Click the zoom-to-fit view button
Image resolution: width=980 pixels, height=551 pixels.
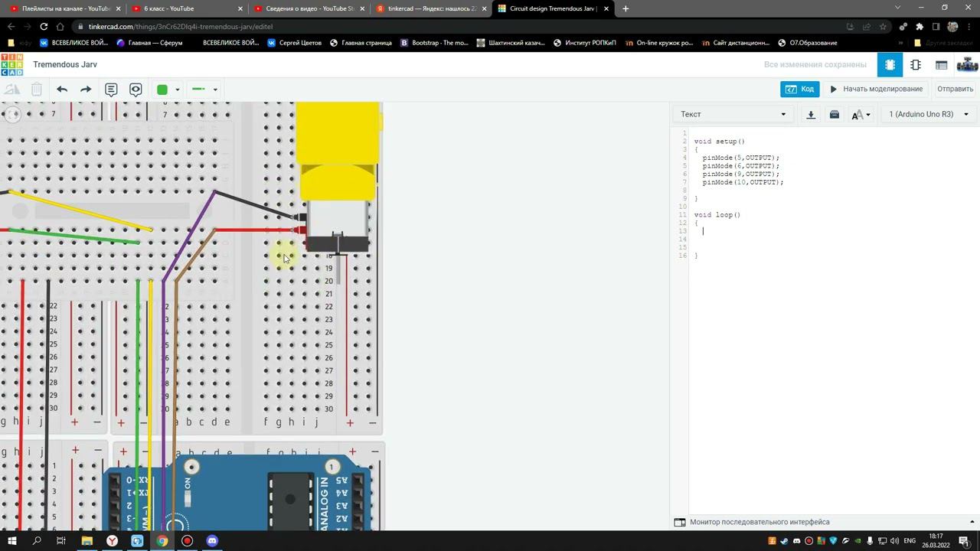pyautogui.click(x=12, y=114)
